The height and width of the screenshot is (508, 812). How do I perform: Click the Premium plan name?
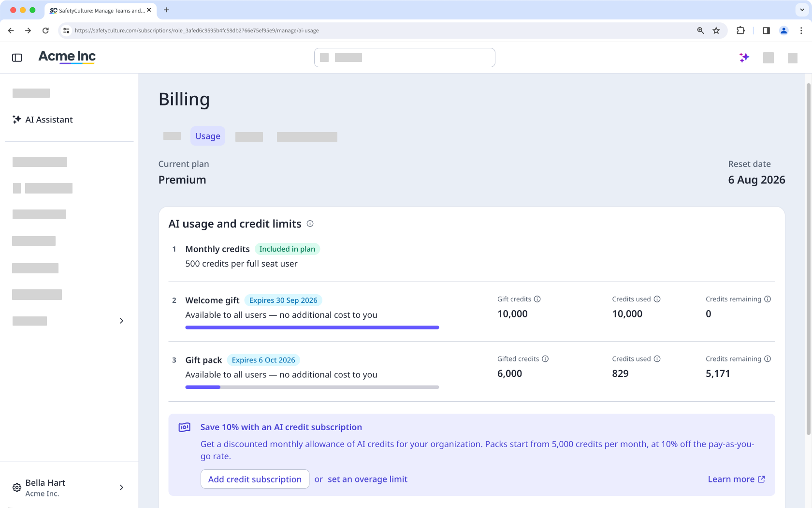pyautogui.click(x=182, y=180)
